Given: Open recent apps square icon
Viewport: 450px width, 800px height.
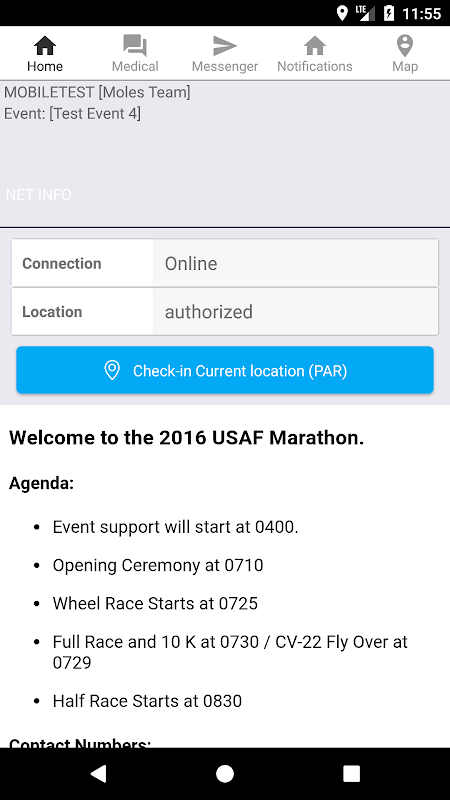Looking at the screenshot, I should (352, 773).
